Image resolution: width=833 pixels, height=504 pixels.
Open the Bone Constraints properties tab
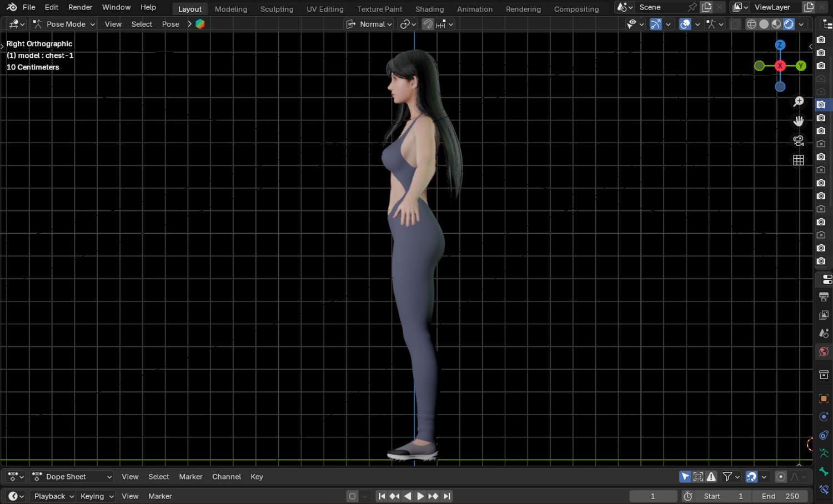click(x=824, y=490)
